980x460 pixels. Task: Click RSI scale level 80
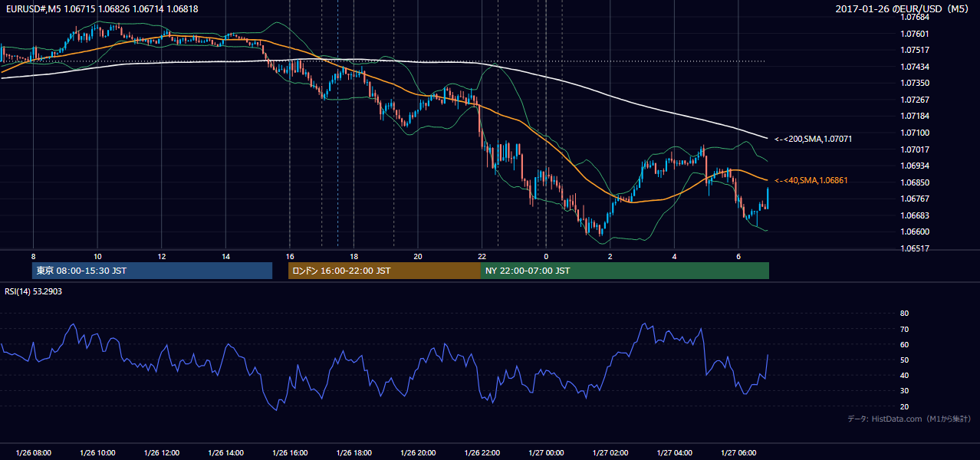click(x=905, y=314)
